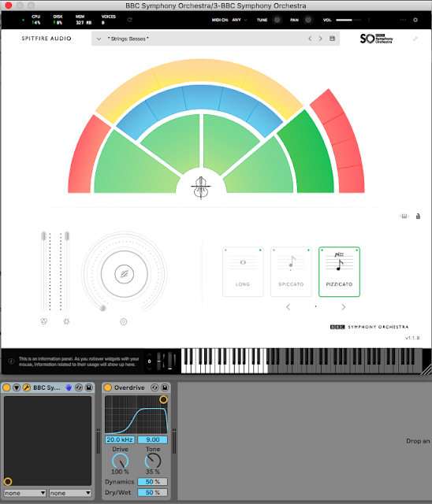This screenshot has width=432, height=504.
Task: Click Overdrive hot-swap preset icon
Action: [x=155, y=387]
